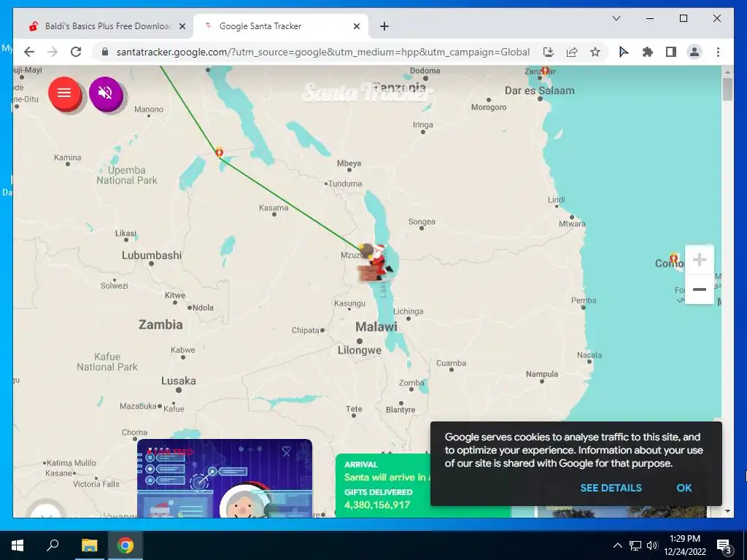Image resolution: width=747 pixels, height=560 pixels.
Task: Select the gift pin at Zanzibar
Action: click(x=545, y=71)
